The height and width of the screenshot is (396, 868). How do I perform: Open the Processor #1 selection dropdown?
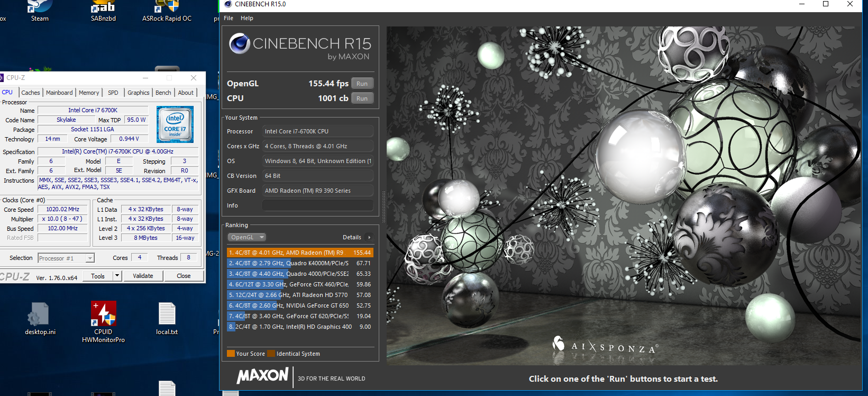click(66, 258)
